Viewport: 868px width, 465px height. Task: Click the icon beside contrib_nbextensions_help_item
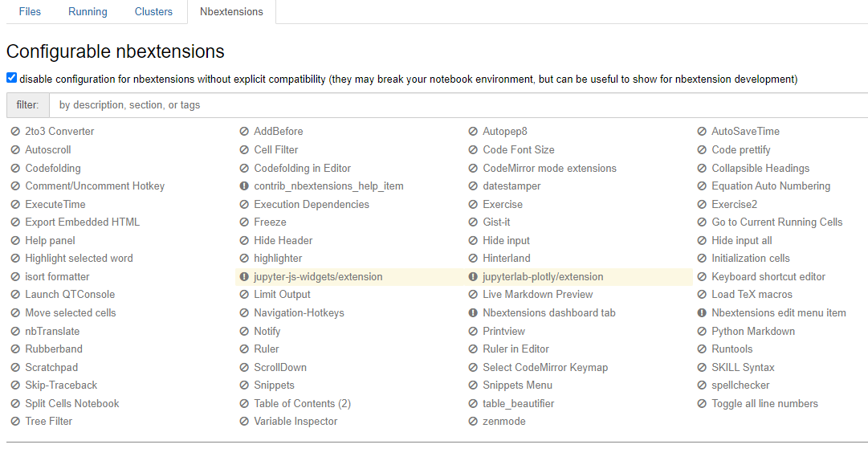244,186
